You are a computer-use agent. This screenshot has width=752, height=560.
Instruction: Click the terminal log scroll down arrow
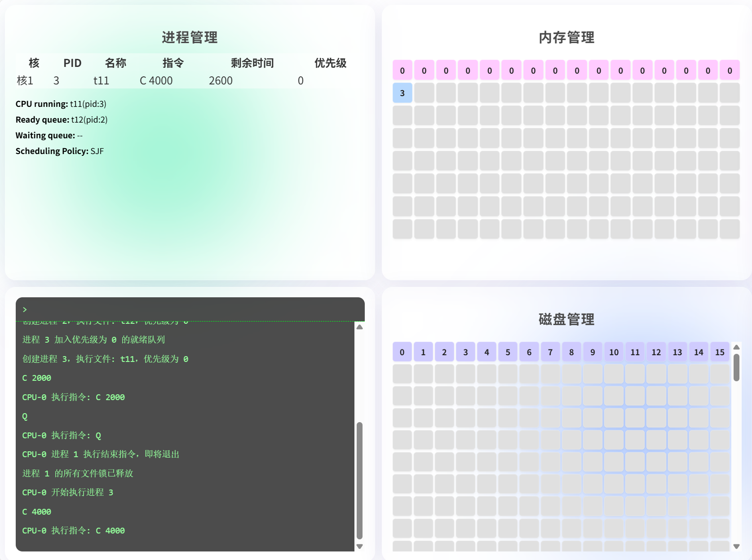click(359, 546)
